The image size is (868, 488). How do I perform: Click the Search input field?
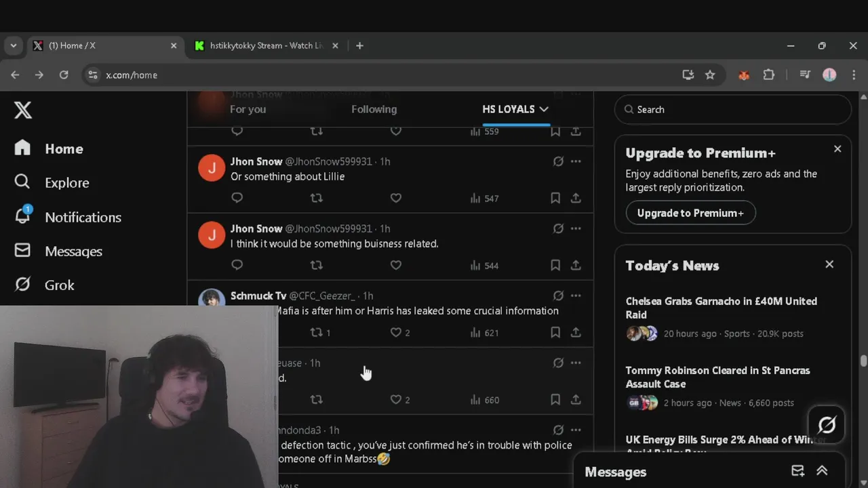(732, 109)
